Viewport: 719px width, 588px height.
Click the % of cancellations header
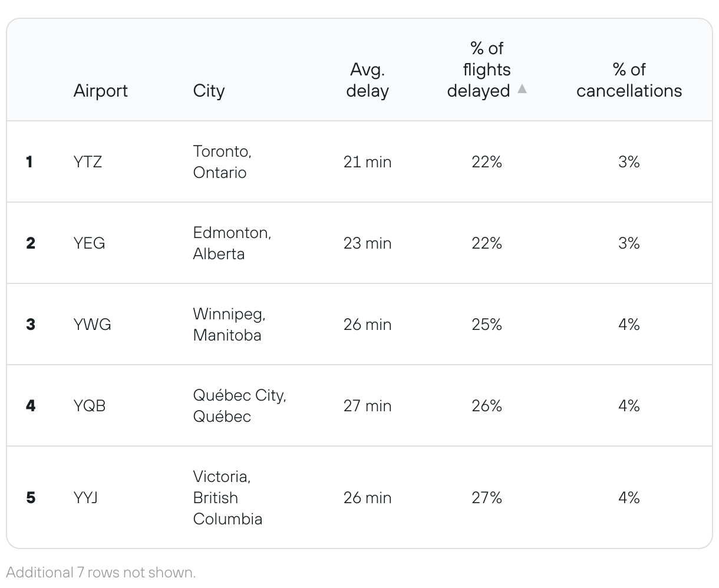(629, 80)
